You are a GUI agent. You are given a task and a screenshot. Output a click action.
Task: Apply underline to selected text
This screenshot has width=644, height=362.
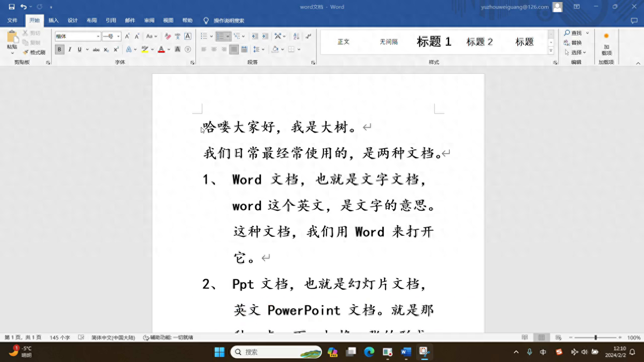coord(79,49)
